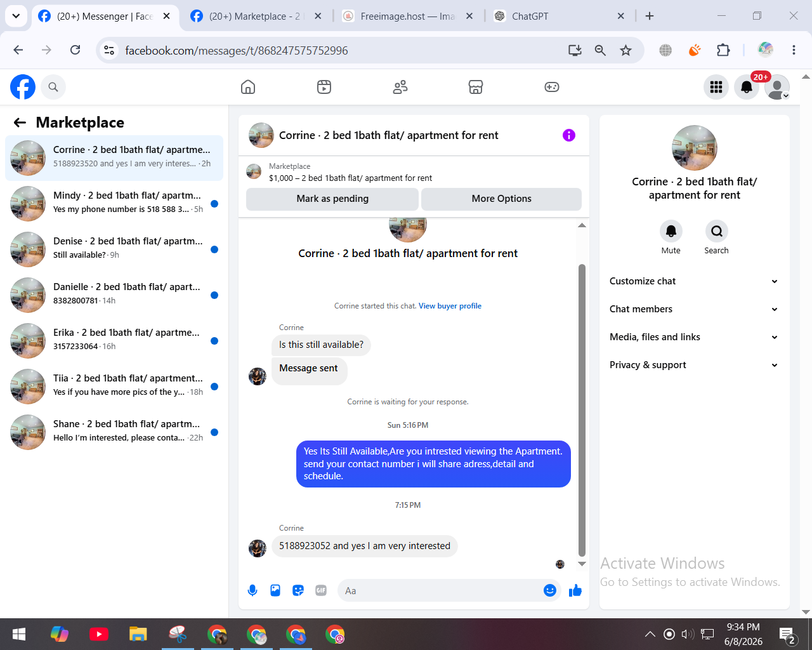Open conversation information purple icon
This screenshot has width=812, height=650.
pos(569,135)
